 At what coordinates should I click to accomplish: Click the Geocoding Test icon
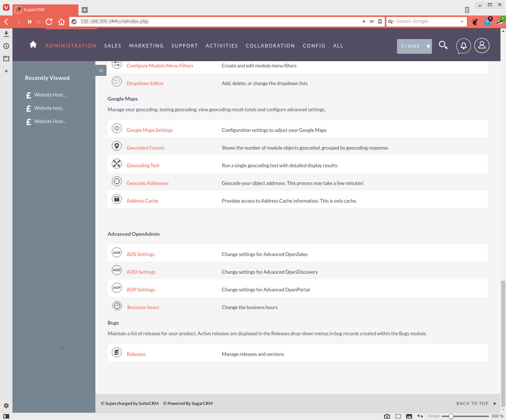tap(117, 164)
